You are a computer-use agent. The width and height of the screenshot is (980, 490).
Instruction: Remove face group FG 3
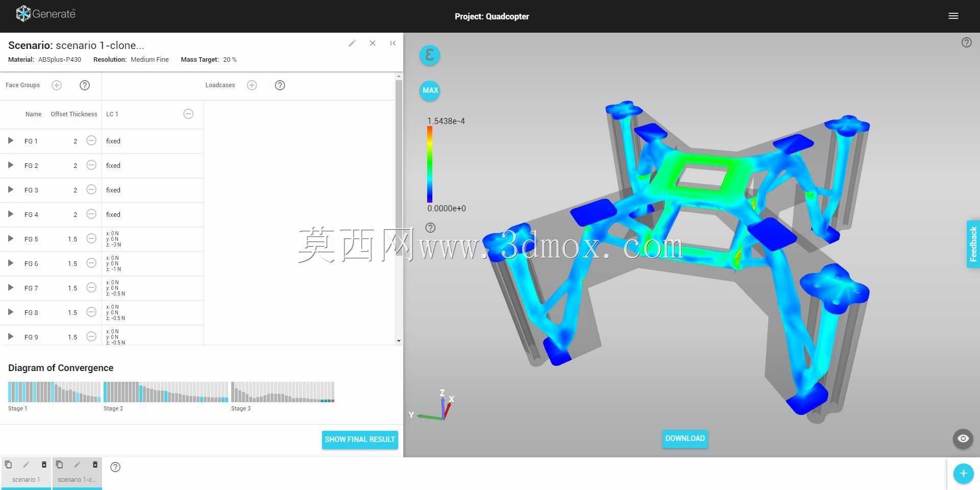click(91, 189)
